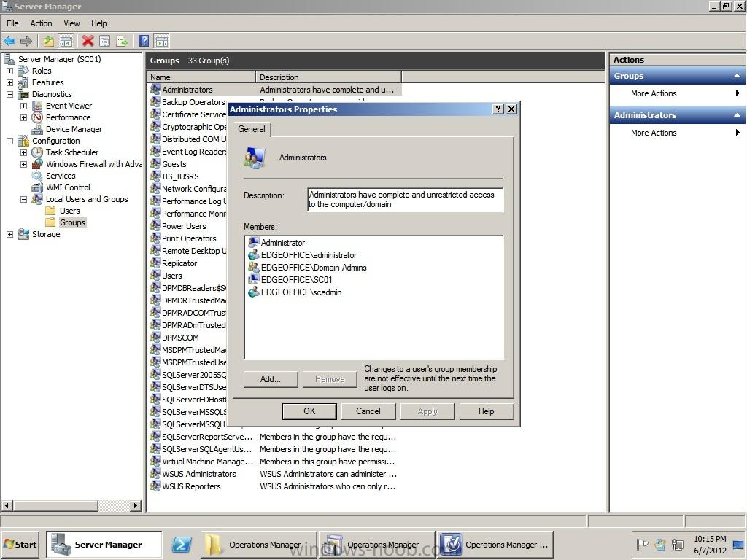The width and height of the screenshot is (747, 560).
Task: Click the WSUS Reporters group icon
Action: click(x=155, y=486)
